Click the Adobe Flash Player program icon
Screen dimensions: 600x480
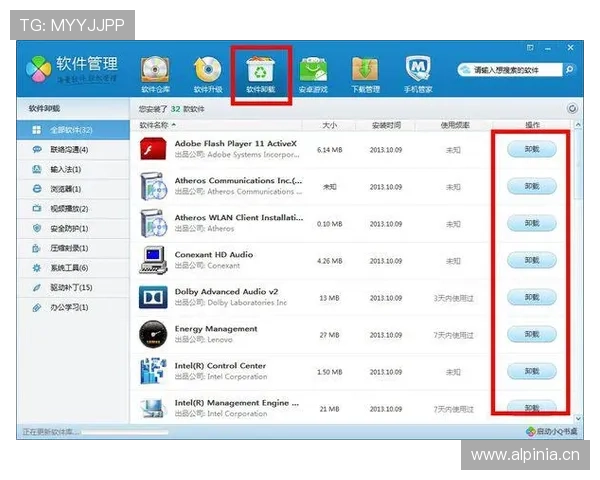click(153, 149)
